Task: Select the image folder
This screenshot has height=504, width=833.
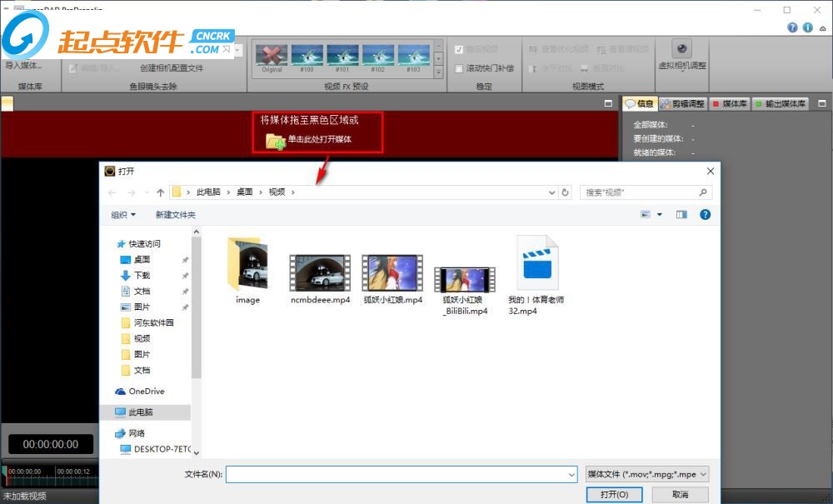Action: (x=247, y=271)
